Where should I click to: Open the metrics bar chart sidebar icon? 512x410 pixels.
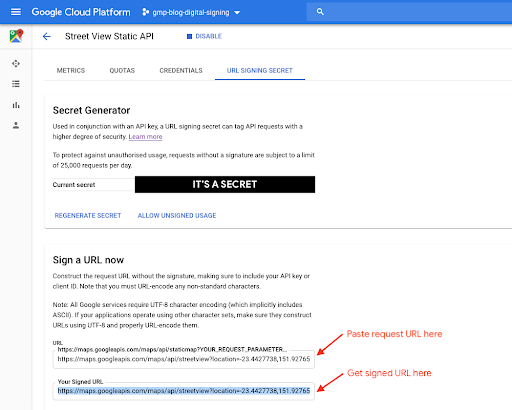pos(16,105)
